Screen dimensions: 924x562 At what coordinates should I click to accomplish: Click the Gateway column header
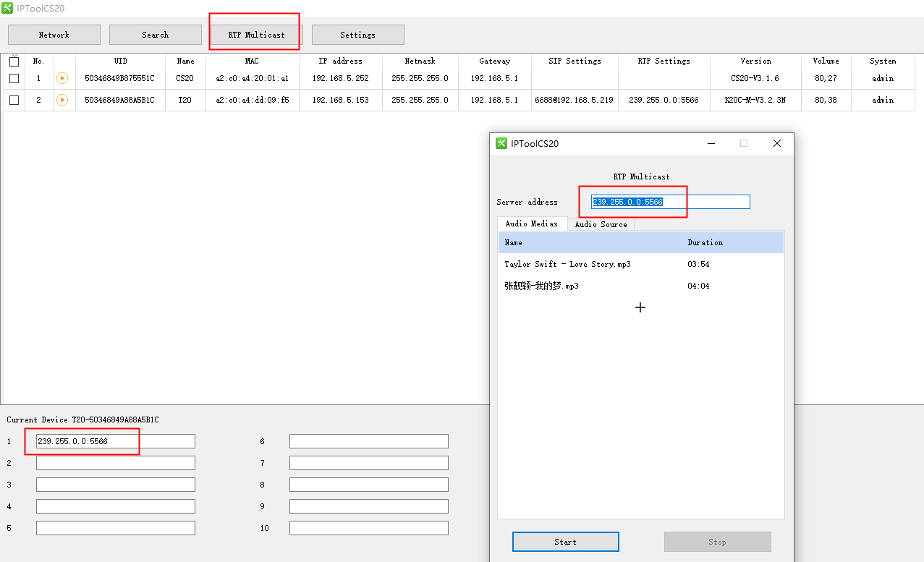coord(494,61)
